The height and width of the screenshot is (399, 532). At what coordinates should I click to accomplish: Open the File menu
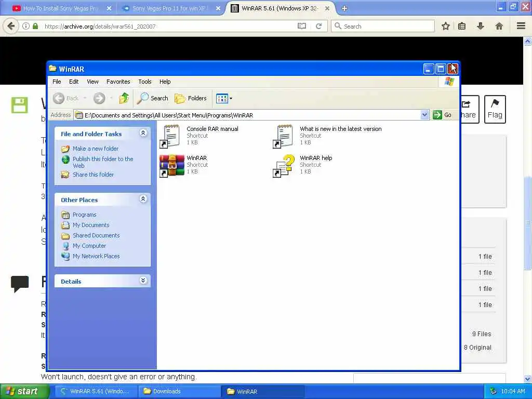tap(57, 82)
